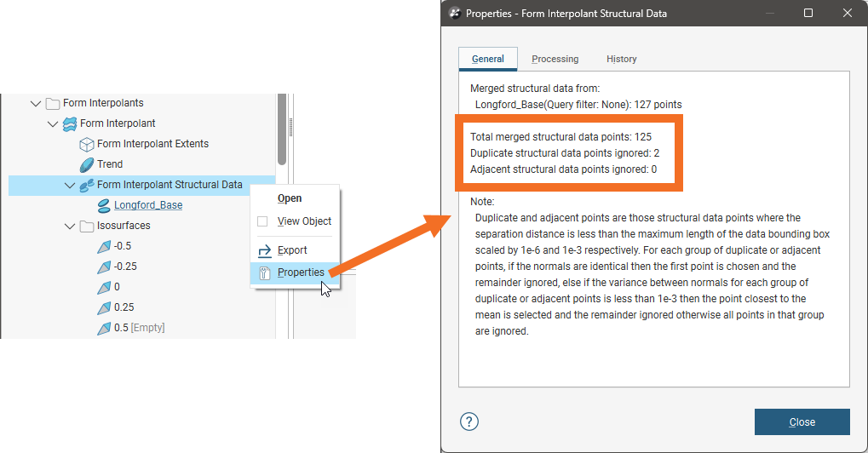Viewport: 868px width, 453px height.
Task: Click the Form Interpolant Structural Data icon
Action: point(87,186)
